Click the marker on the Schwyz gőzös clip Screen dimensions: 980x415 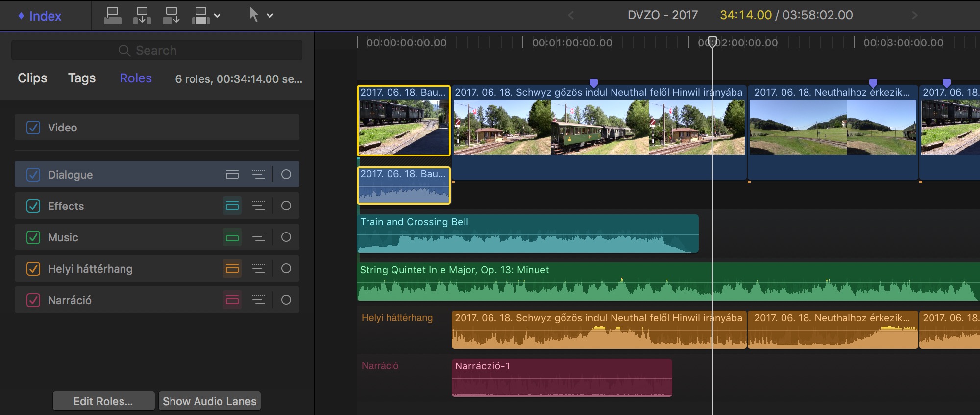tap(594, 83)
